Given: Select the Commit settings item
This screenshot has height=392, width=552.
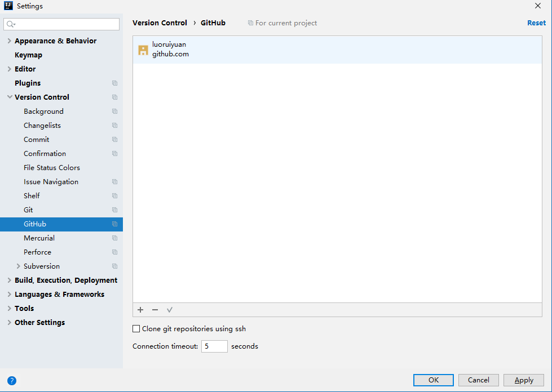Looking at the screenshot, I should click(x=36, y=140).
